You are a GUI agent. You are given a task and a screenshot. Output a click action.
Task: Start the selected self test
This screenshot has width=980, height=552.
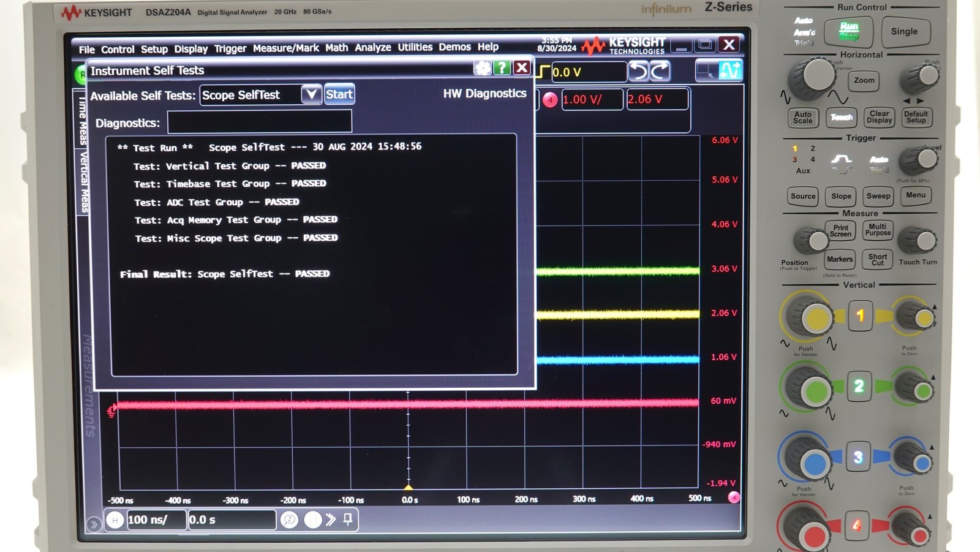339,94
